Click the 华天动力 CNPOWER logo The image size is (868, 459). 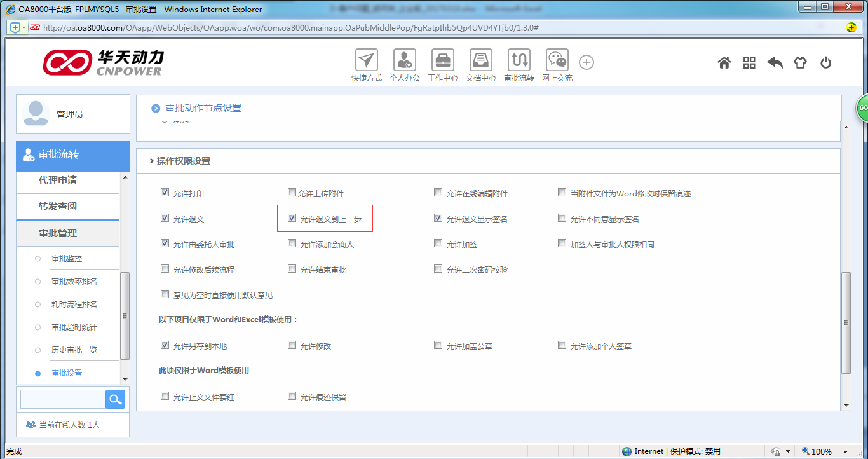[103, 62]
